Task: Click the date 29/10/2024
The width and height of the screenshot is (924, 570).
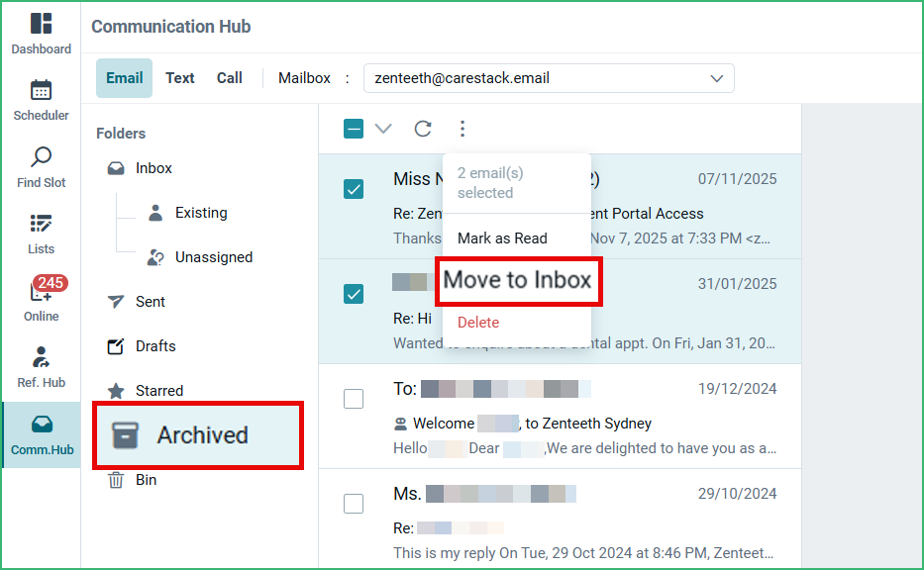Action: (737, 494)
